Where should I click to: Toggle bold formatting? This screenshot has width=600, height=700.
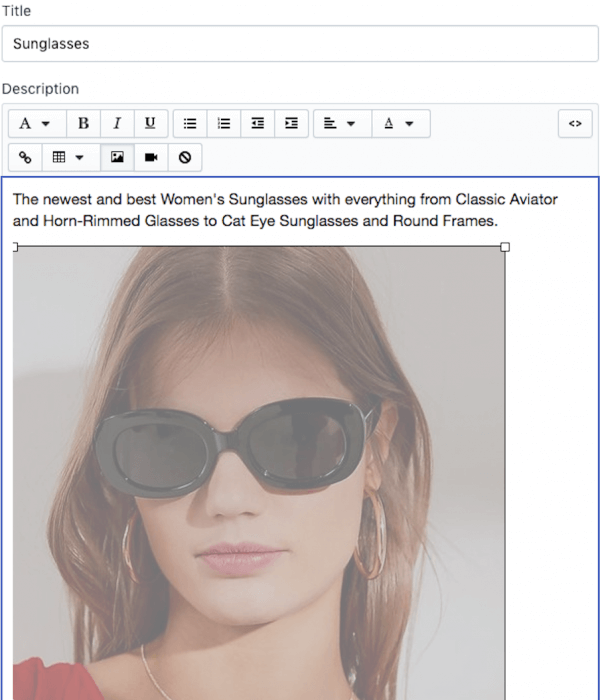click(x=83, y=124)
